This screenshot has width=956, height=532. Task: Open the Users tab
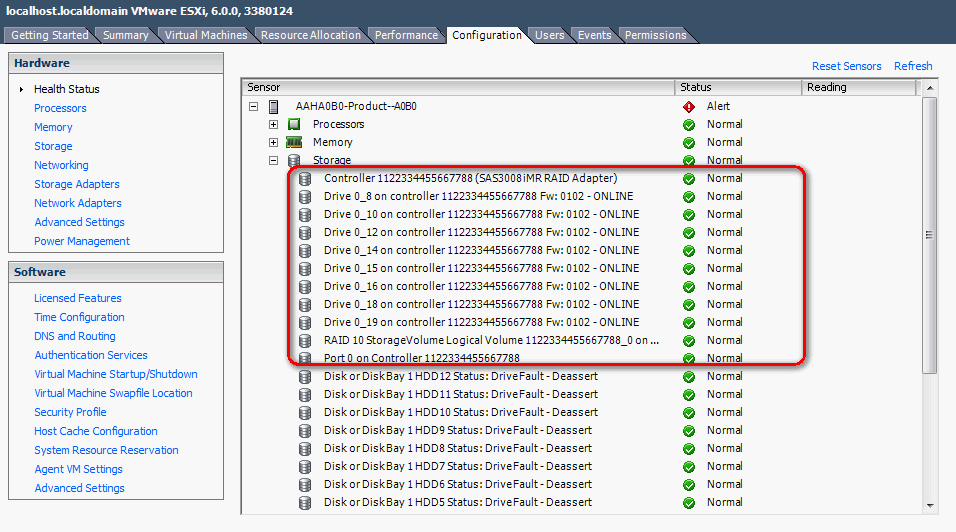tap(549, 35)
